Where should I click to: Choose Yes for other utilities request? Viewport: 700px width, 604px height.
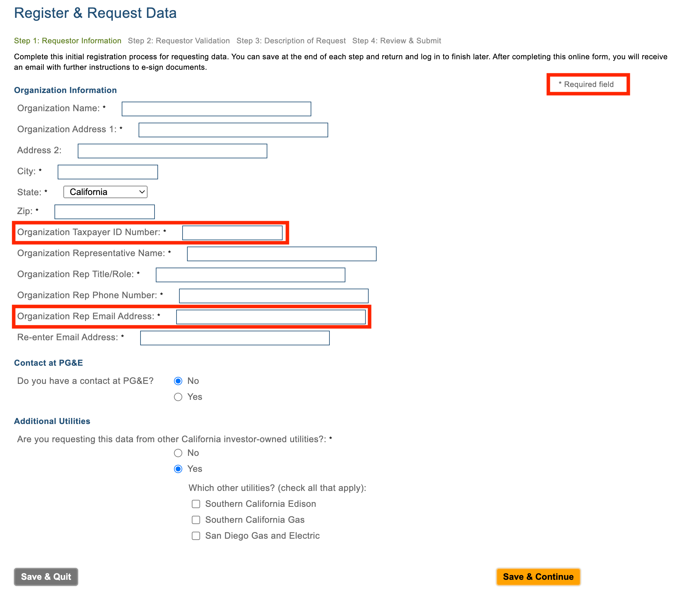(178, 469)
